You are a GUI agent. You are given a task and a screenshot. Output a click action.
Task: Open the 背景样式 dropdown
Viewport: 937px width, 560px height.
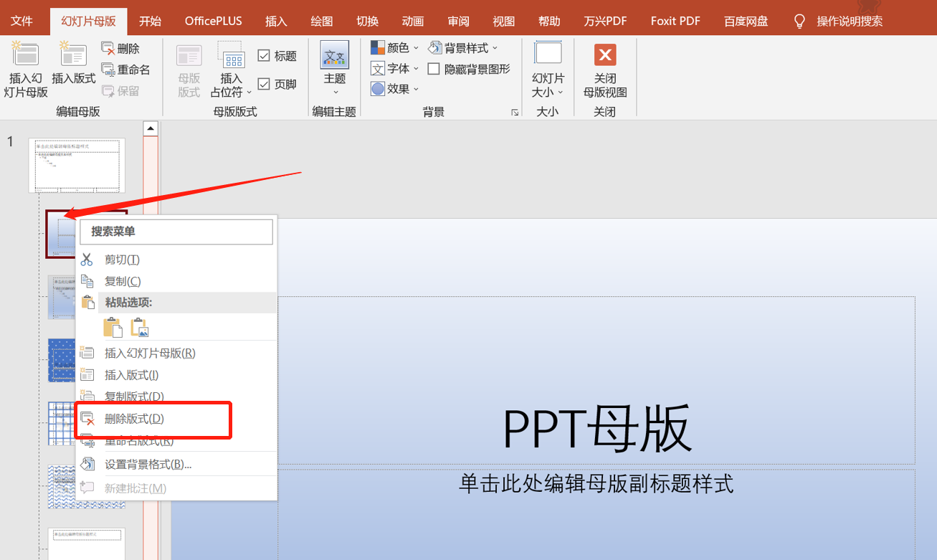coord(463,47)
